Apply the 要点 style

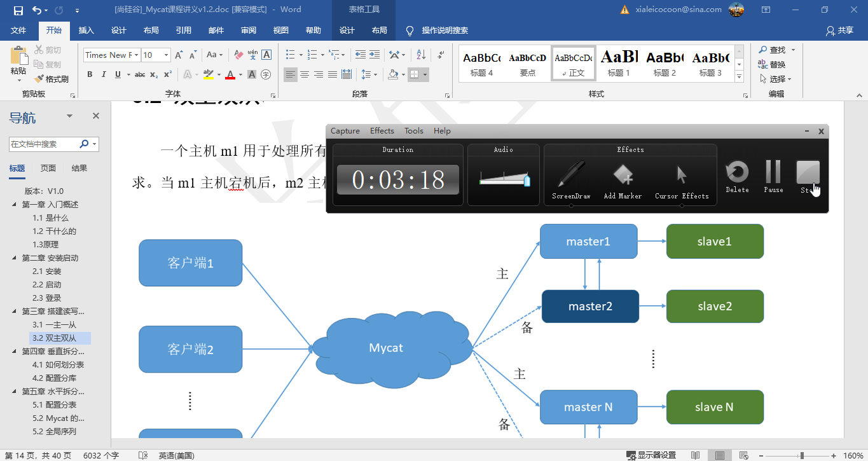[528, 64]
